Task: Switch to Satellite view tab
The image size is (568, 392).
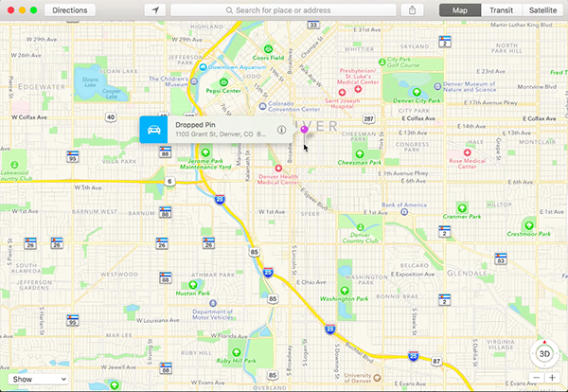Action: coord(542,10)
